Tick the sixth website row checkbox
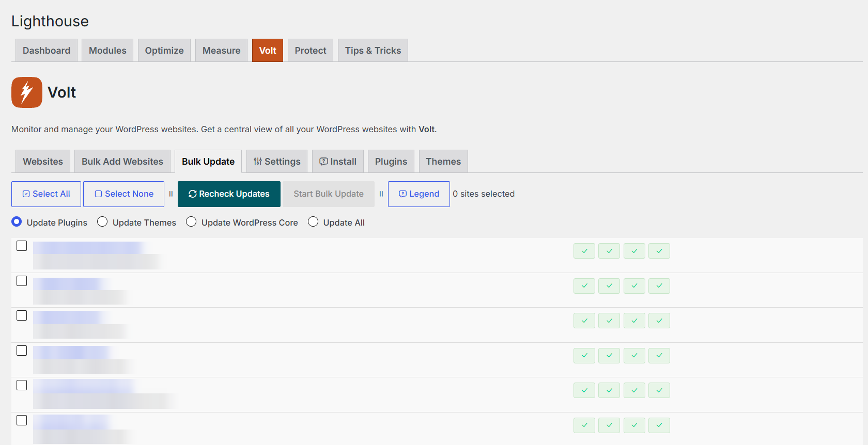The height and width of the screenshot is (445, 868). (22, 420)
